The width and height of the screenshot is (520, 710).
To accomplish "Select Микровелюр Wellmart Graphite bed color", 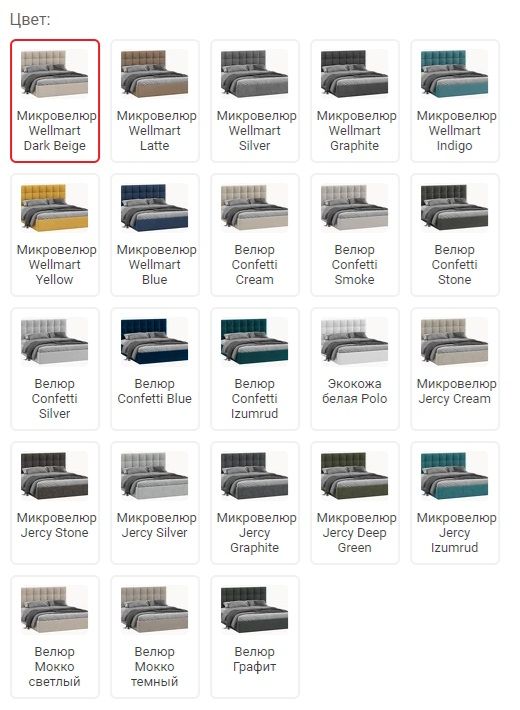I will point(355,101).
